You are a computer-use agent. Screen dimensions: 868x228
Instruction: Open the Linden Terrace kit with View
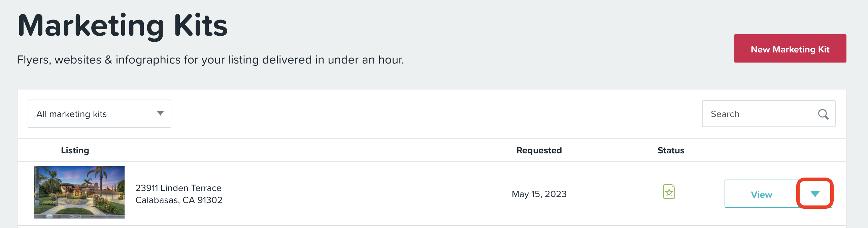coord(761,194)
